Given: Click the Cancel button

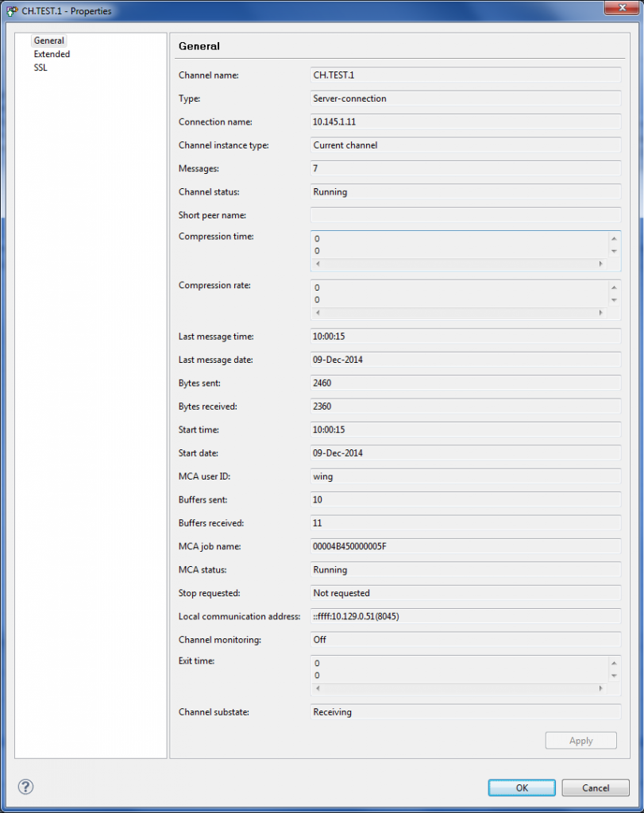Looking at the screenshot, I should (596, 788).
